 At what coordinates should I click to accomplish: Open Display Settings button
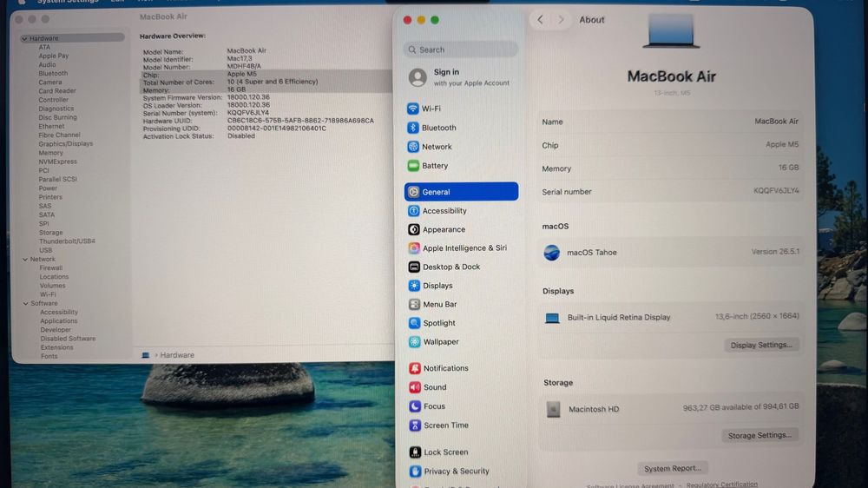click(761, 345)
